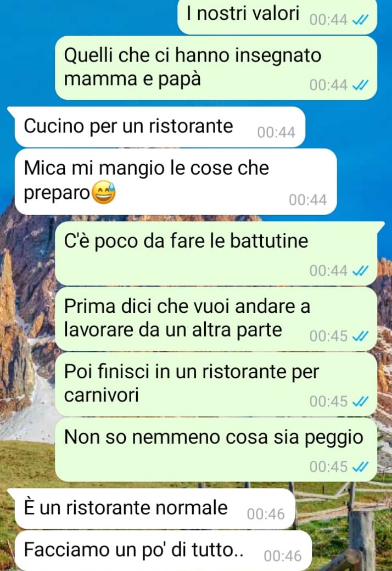Click the read ticks on 'I nostri valori'
Viewport: 392px width, 571px height.
coord(361,19)
